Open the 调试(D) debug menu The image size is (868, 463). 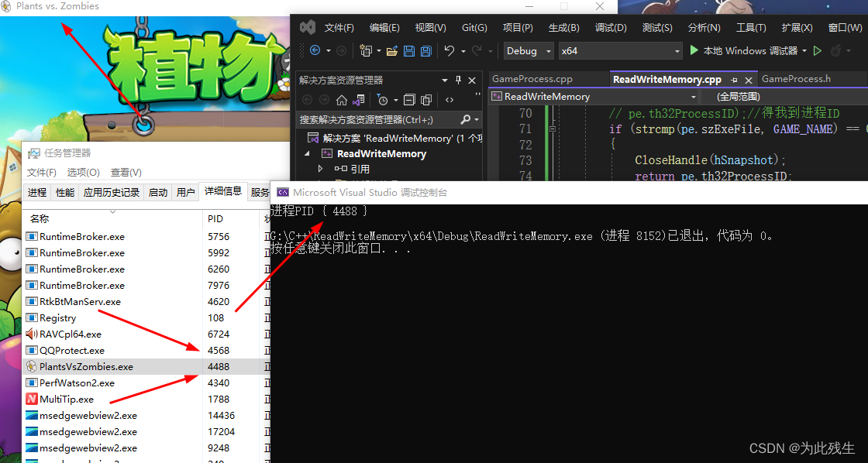coord(611,28)
